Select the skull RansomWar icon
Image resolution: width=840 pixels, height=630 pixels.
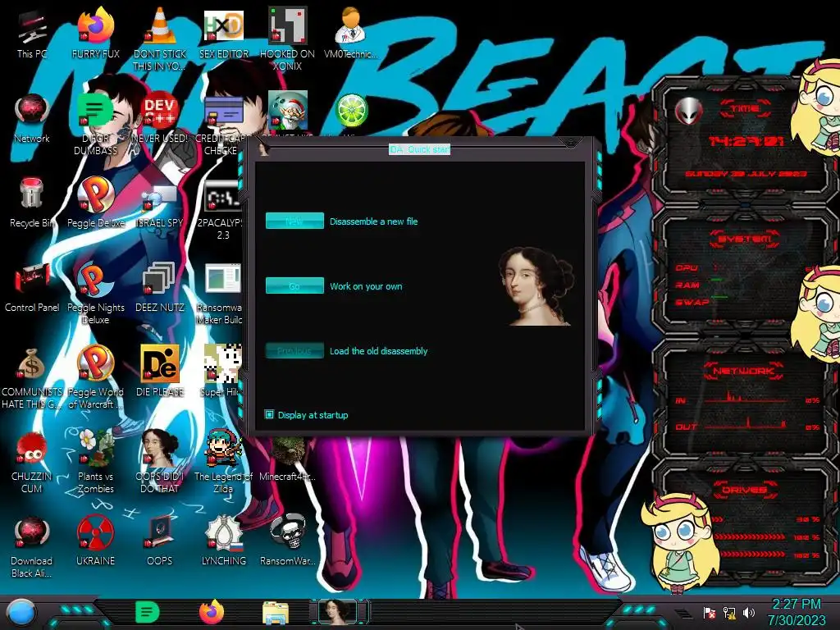pos(287,540)
